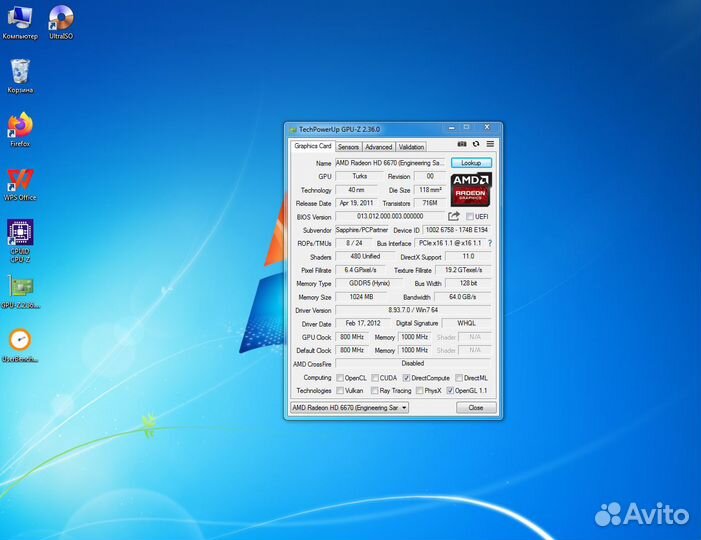This screenshot has width=701, height=540.
Task: Click the DirectX Support value 11.0
Action: pyautogui.click(x=469, y=257)
